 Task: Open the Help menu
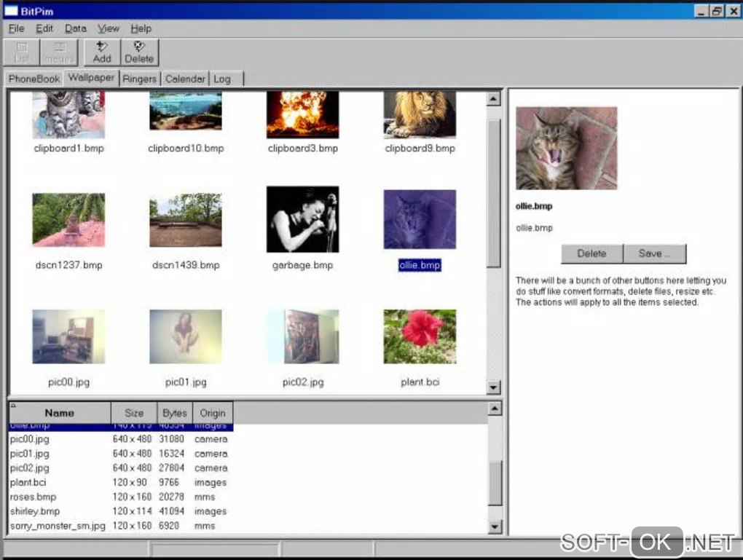click(141, 28)
